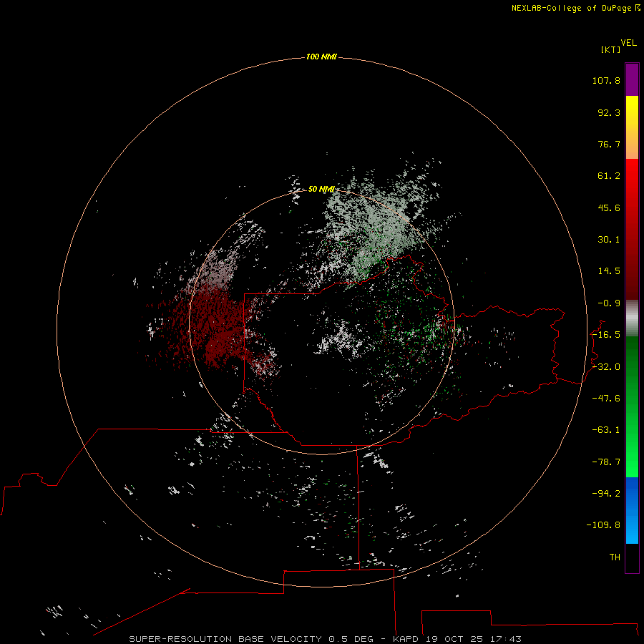Click the 92.3 velocity scale value

609,112
